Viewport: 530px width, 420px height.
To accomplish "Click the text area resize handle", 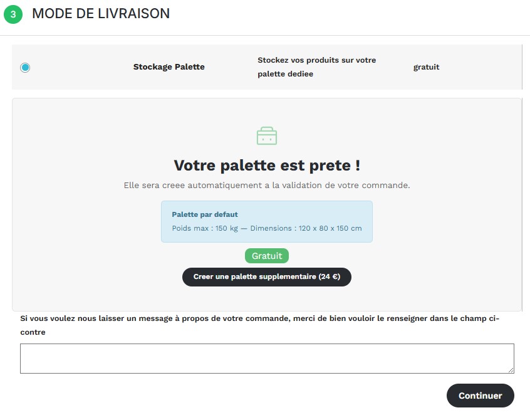I will pyautogui.click(x=511, y=370).
